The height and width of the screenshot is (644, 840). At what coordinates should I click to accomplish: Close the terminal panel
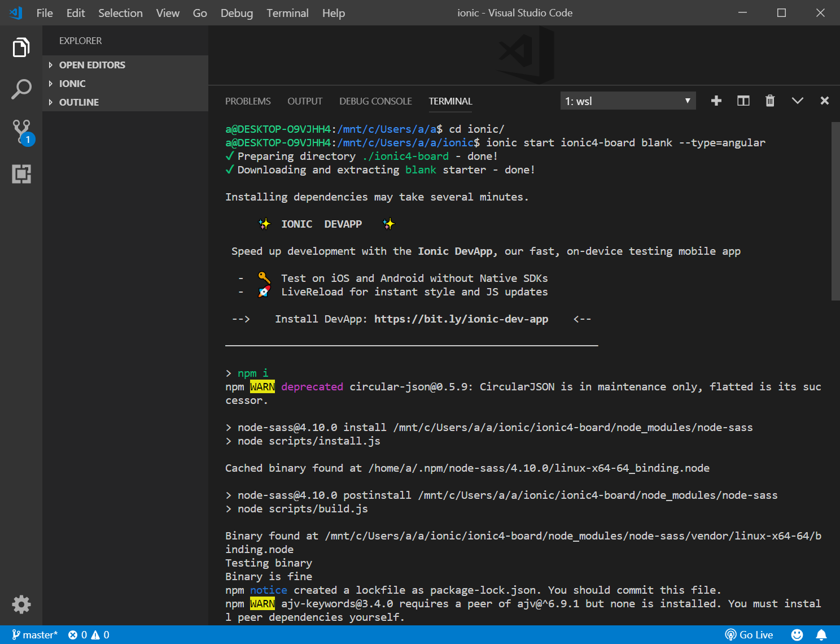point(824,101)
